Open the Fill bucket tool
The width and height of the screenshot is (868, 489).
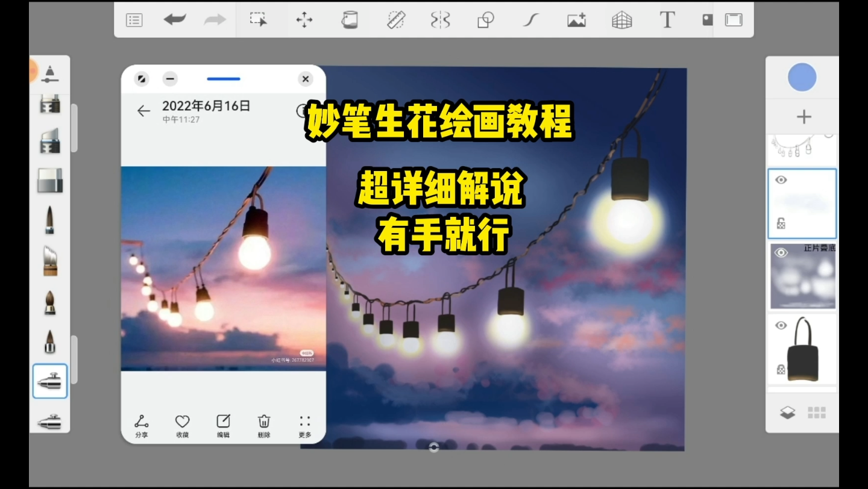[348, 19]
